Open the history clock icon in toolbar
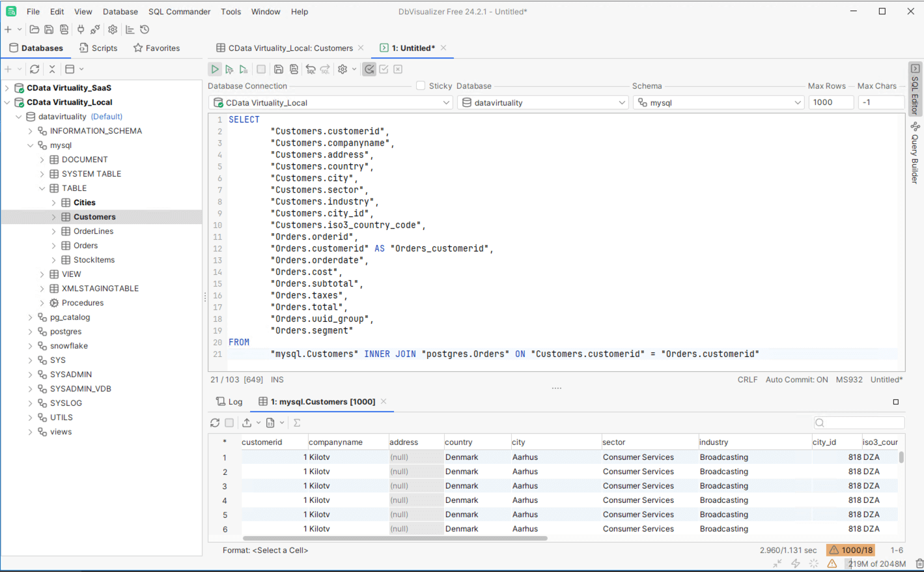The width and height of the screenshot is (924, 572). (145, 29)
